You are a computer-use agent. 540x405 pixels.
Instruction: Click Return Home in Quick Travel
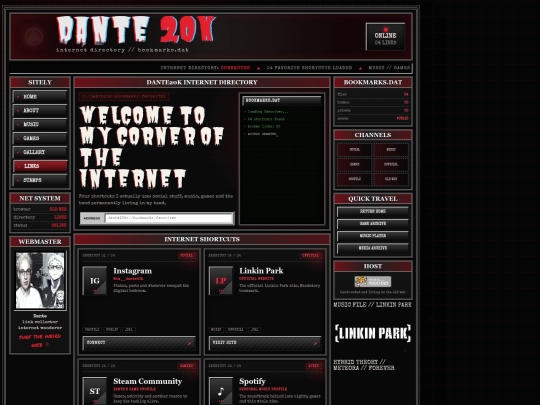click(x=373, y=211)
